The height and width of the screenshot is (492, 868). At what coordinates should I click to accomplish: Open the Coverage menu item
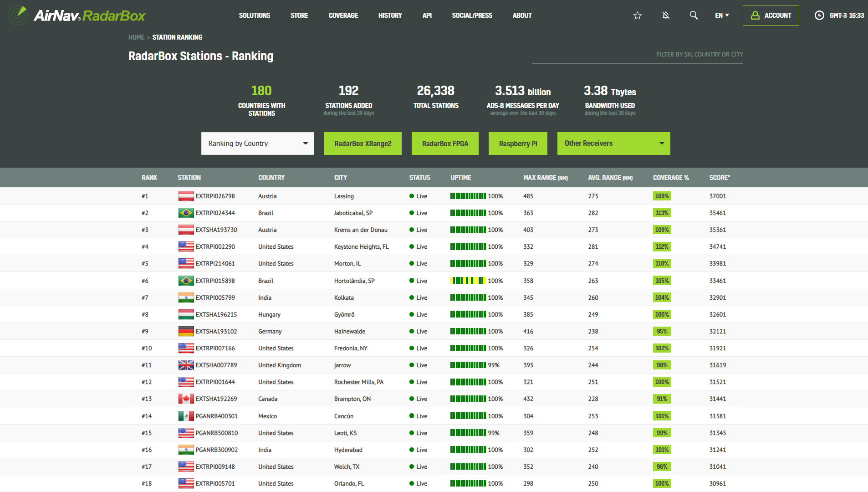tap(343, 15)
